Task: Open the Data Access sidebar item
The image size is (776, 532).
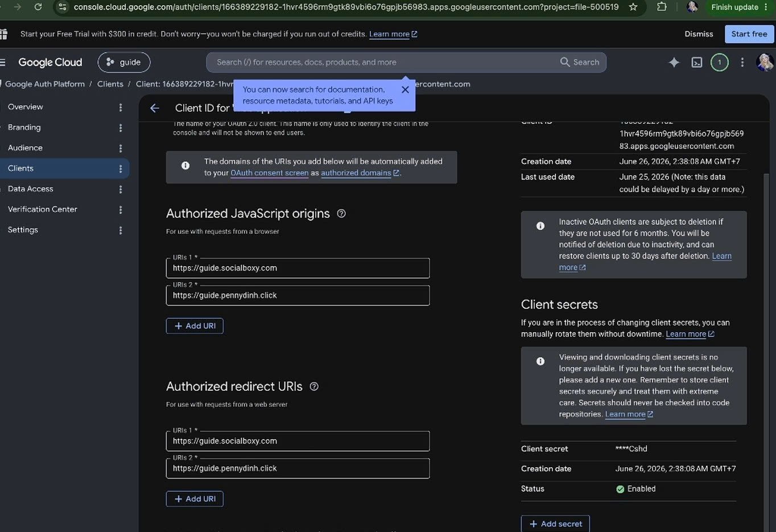Action: 30,189
